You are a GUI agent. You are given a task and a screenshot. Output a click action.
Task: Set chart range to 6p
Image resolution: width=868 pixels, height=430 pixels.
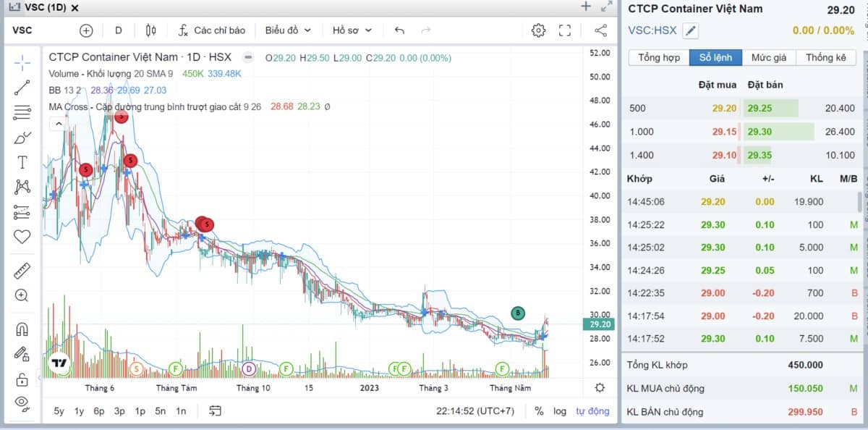pyautogui.click(x=98, y=410)
